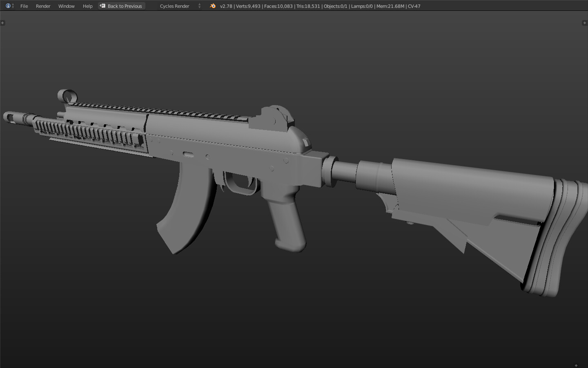This screenshot has height=368, width=588.
Task: Click the v2.78 version text
Action: coord(226,6)
